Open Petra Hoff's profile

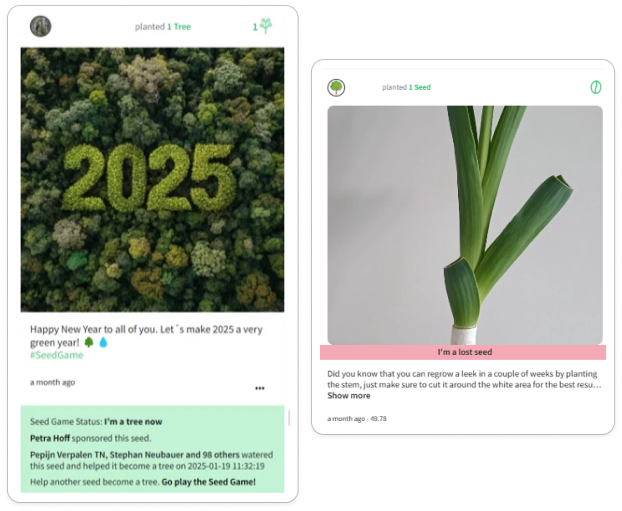(50, 438)
